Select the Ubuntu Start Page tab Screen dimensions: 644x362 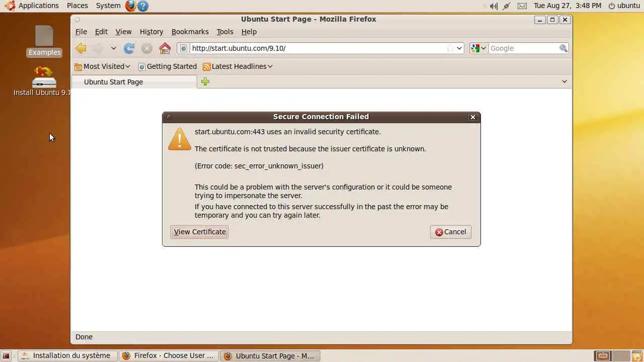tap(134, 81)
